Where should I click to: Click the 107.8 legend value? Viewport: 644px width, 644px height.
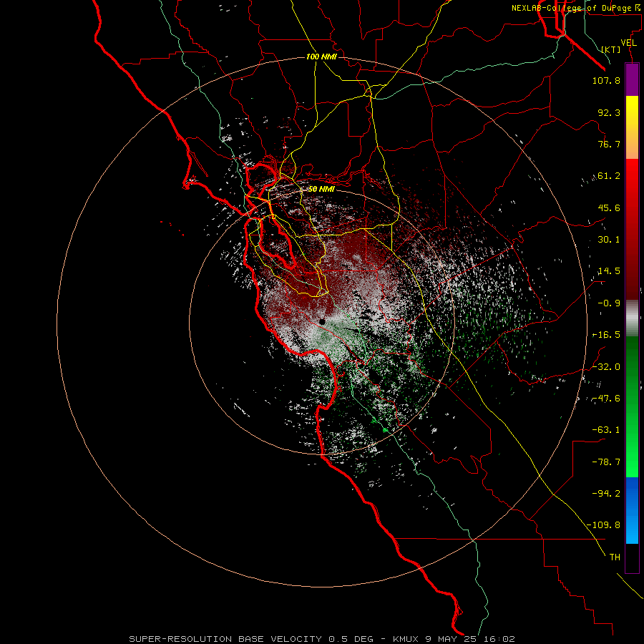point(606,80)
